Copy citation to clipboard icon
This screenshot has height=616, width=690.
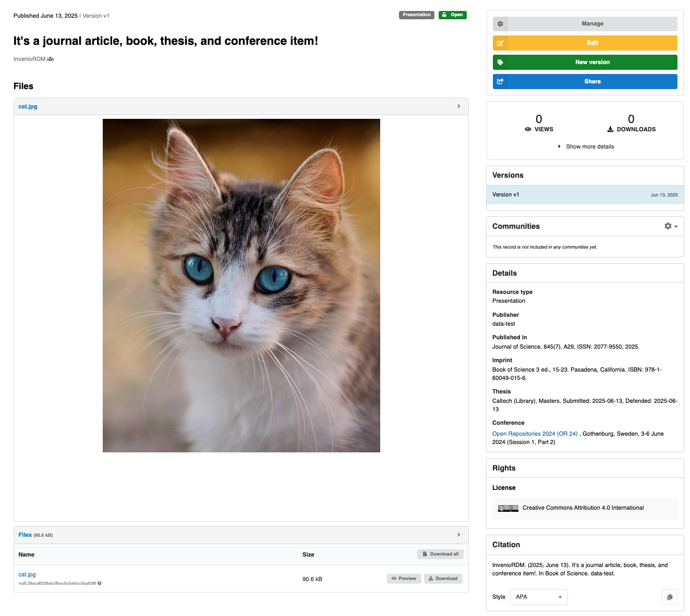[670, 597]
